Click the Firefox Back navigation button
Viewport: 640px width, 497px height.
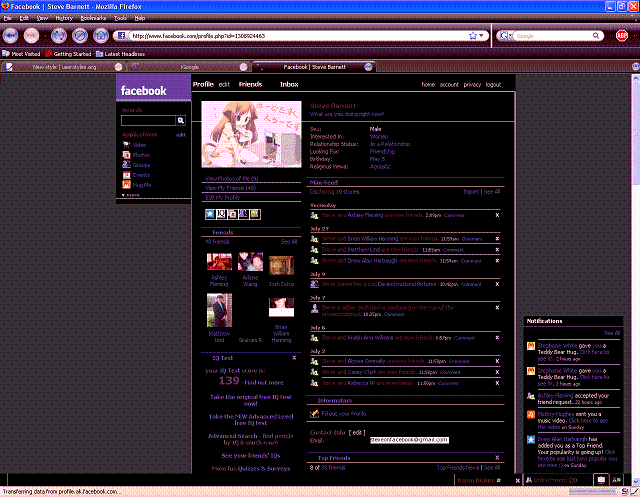(x=10, y=36)
